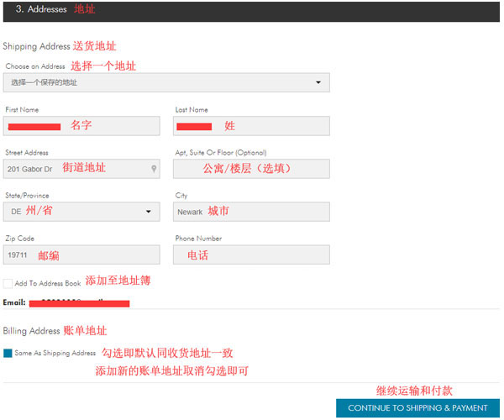
Task: Open the Choose an Address dropdown
Action: pos(166,82)
